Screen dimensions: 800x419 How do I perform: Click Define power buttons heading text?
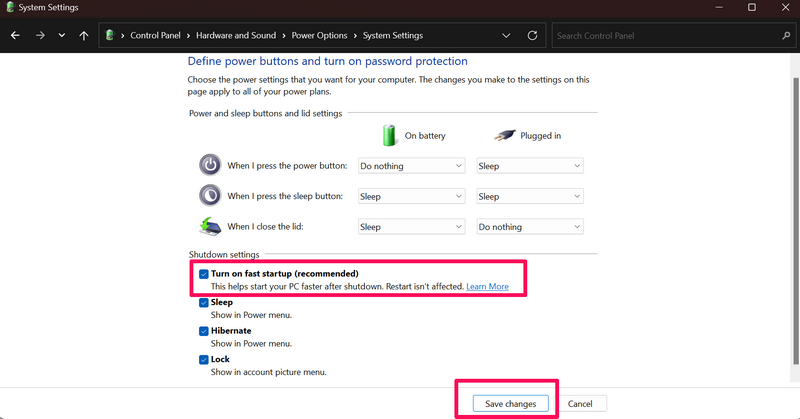pyautogui.click(x=328, y=61)
